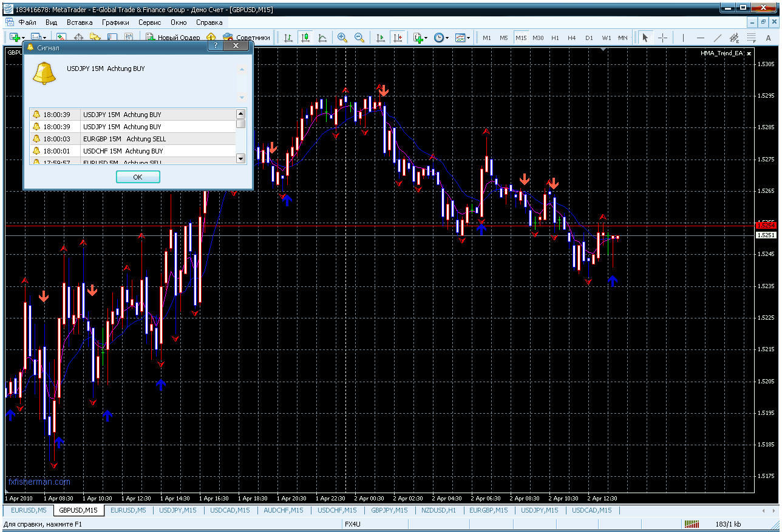Select candlestick chart mode icon
Screen dimensions: 782x532
(305, 38)
